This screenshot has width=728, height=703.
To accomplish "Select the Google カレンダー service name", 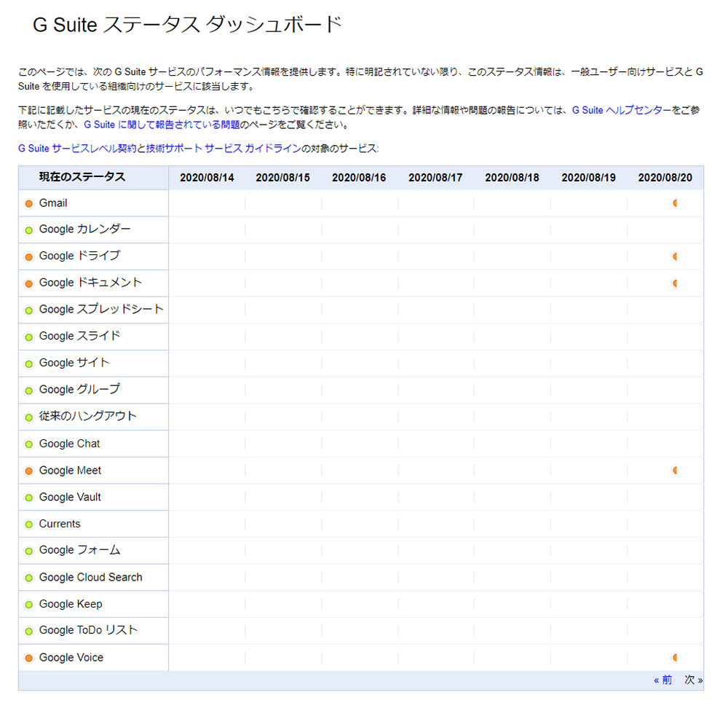I will [x=85, y=229].
